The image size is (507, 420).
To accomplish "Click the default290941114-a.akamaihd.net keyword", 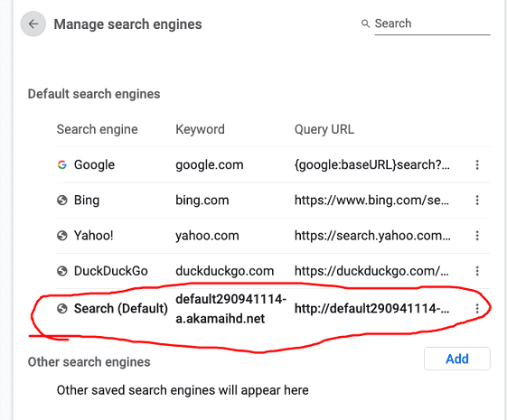I will 230,309.
